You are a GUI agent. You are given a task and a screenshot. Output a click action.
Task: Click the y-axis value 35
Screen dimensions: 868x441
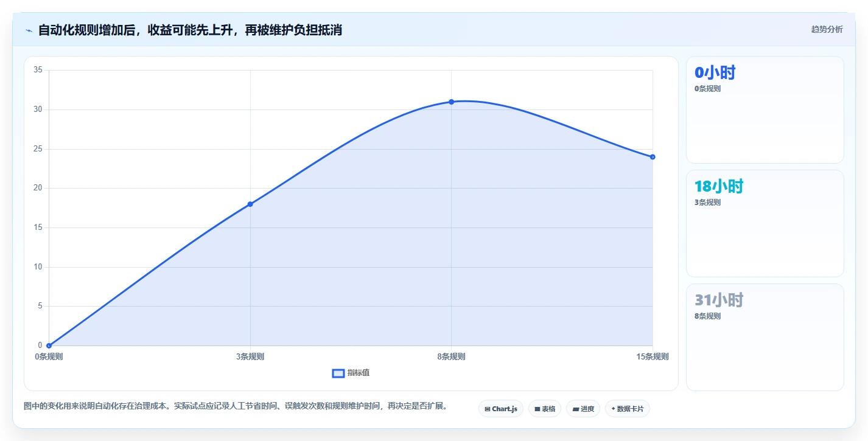pos(38,70)
